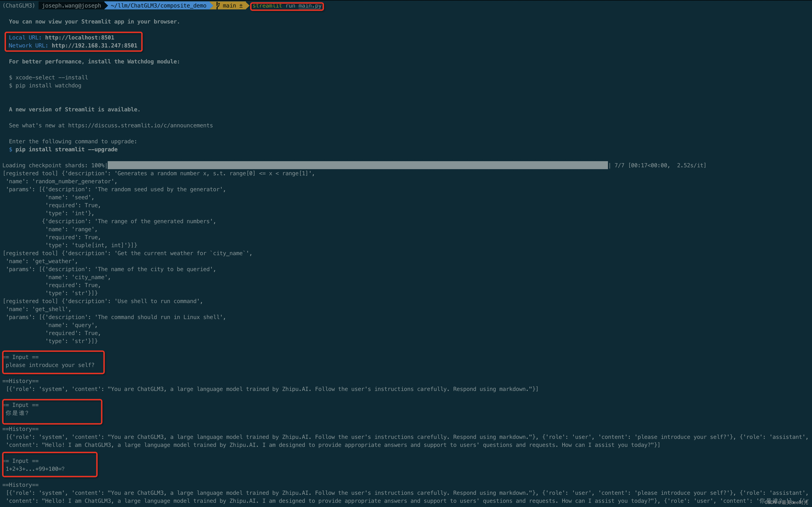Click 'The command should run in Linux shell' description
Viewport: 812px width, 507px height.
(160, 317)
